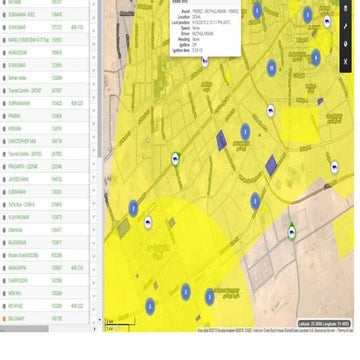Image resolution: width=360 pixels, height=360 pixels.
Task: Select the TATA Bus asset row
Action: click(x=45, y=205)
